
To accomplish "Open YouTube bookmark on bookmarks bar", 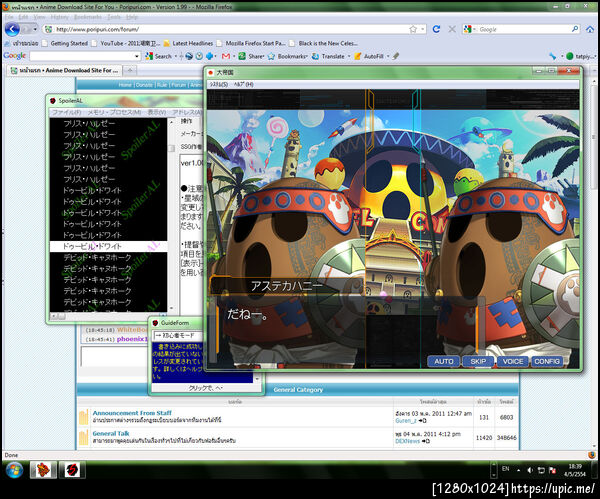I will (126, 43).
